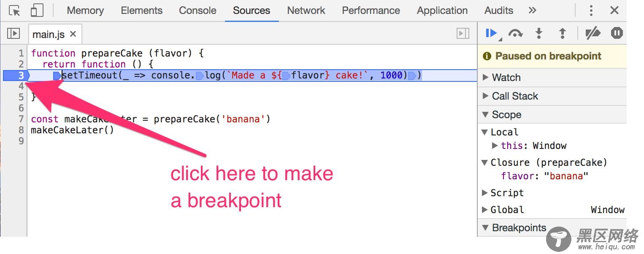Viewport: 644px width, 254px height.
Task: Switch to the Application tab
Action: tap(442, 11)
